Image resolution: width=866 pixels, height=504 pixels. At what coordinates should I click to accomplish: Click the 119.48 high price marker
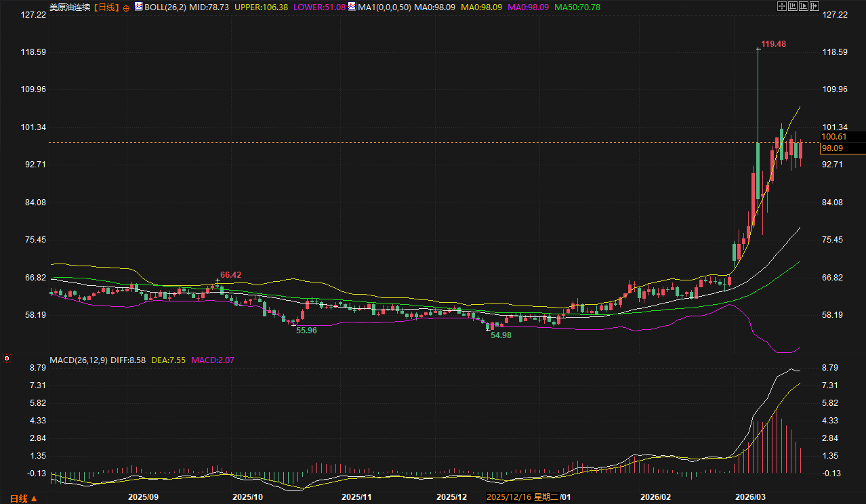pos(773,44)
